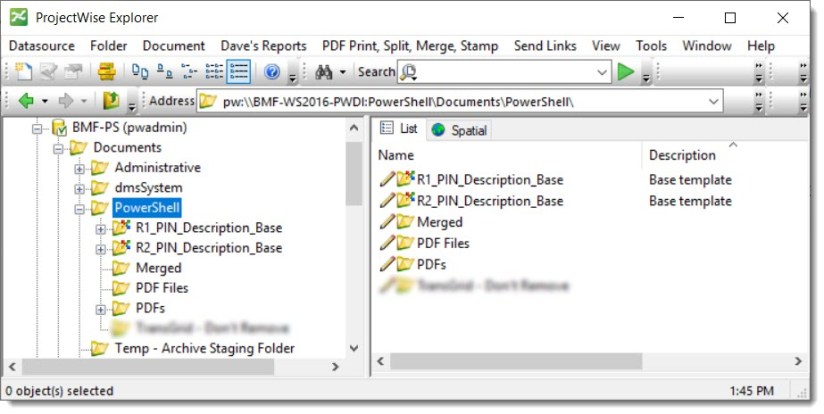Screen dimensions: 824x414
Task: Click the yellow printer-style toolbar icon
Action: 105,72
